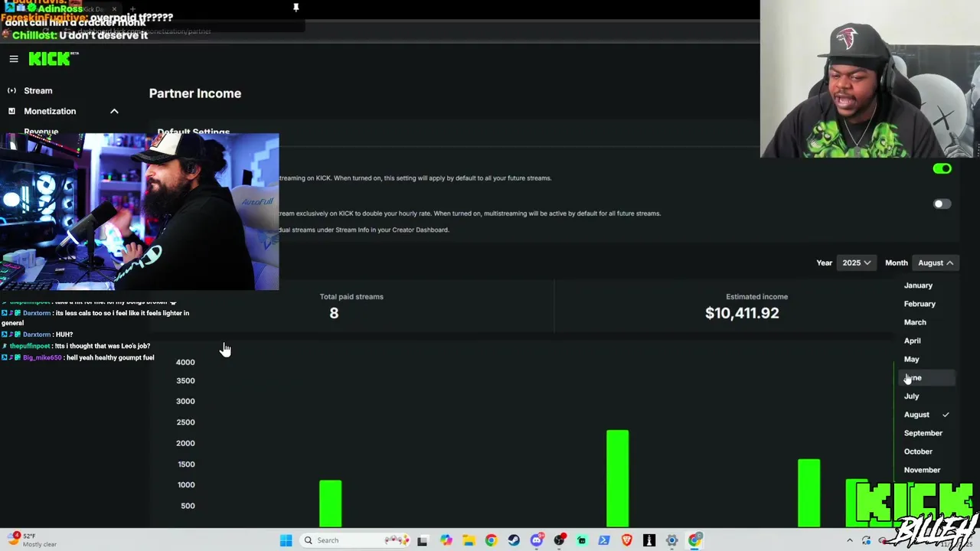Click the streamer webcam in the corner
This screenshot has height=551, width=980.
pos(870,79)
